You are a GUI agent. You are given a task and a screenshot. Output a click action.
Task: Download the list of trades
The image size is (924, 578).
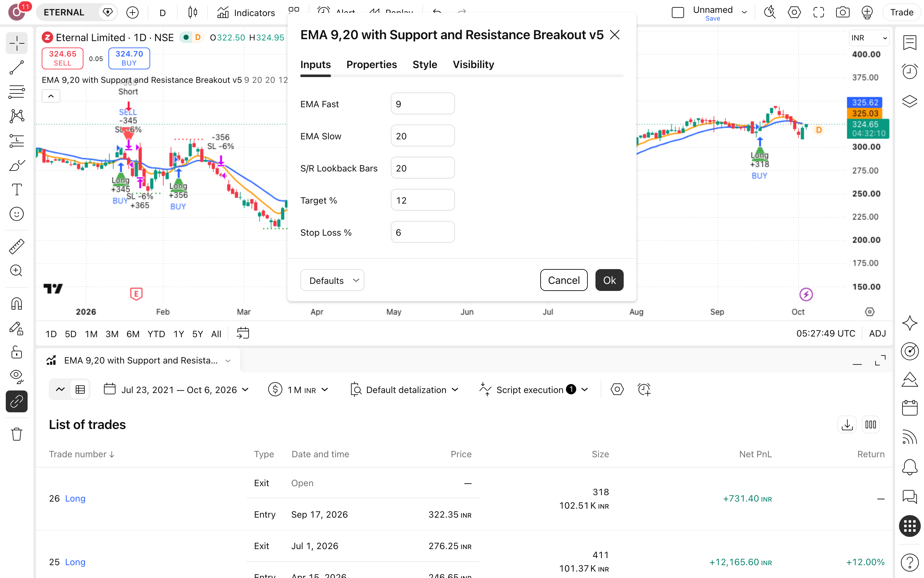(x=847, y=425)
